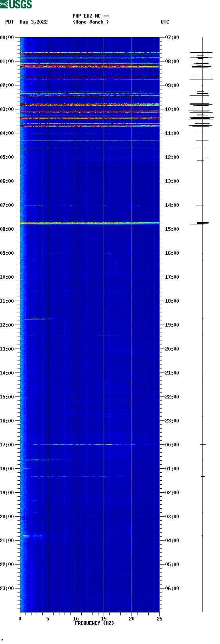Image resolution: width=220 pixels, height=644 pixels.
Task: Click the USGS logo
Action: click(x=16, y=4)
